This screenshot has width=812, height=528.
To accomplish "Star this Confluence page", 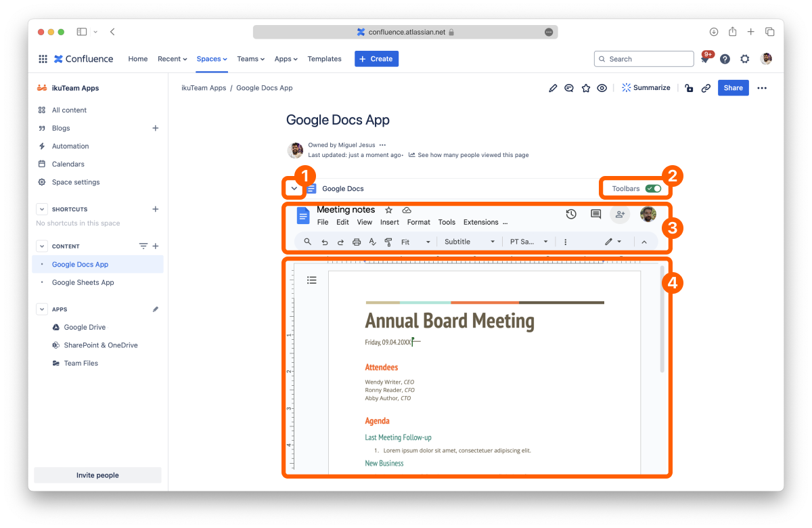I will tap(586, 88).
